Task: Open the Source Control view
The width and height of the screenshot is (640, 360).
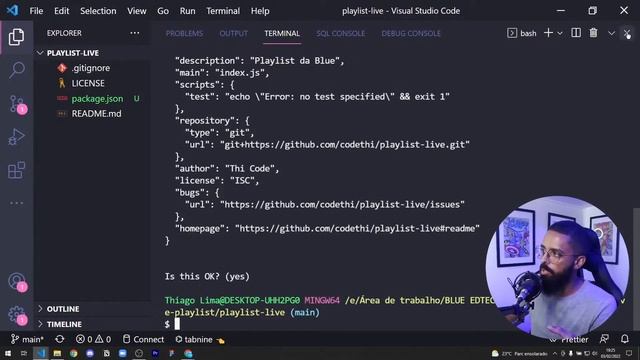Action: [x=16, y=104]
